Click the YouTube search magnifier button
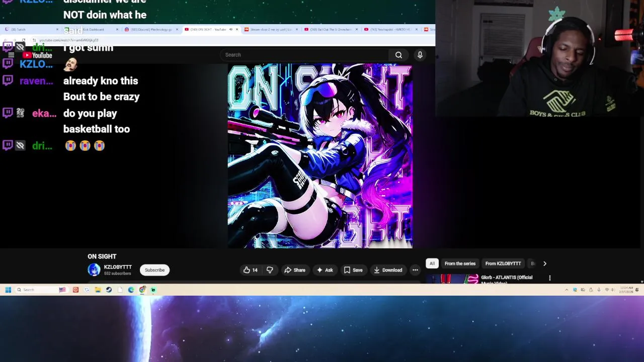The image size is (644, 362). pyautogui.click(x=398, y=55)
